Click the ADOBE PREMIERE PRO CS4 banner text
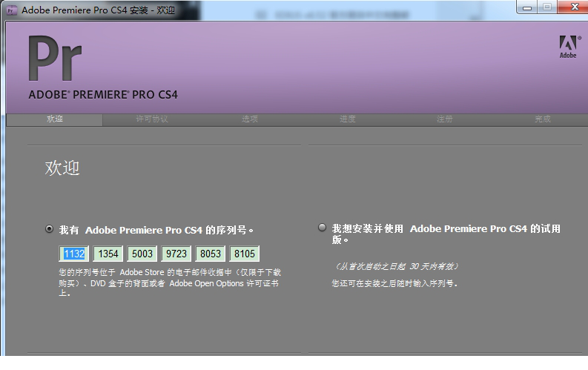Viewport: 588px width, 370px height. (x=103, y=94)
